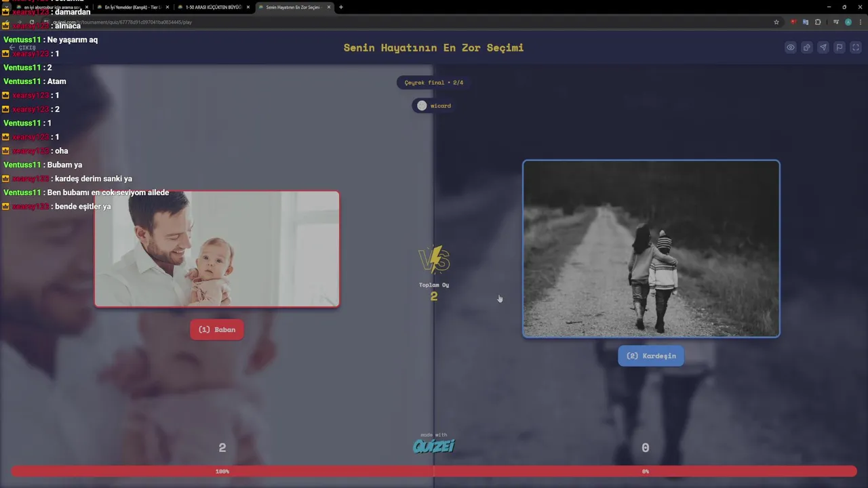
Task: Toggle the eye visibility icon in quiz header
Action: click(791, 47)
